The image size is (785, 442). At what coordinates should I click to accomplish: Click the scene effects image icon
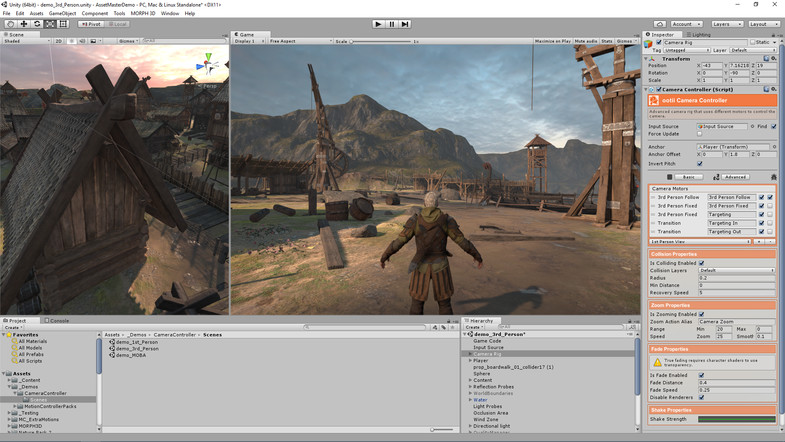93,41
